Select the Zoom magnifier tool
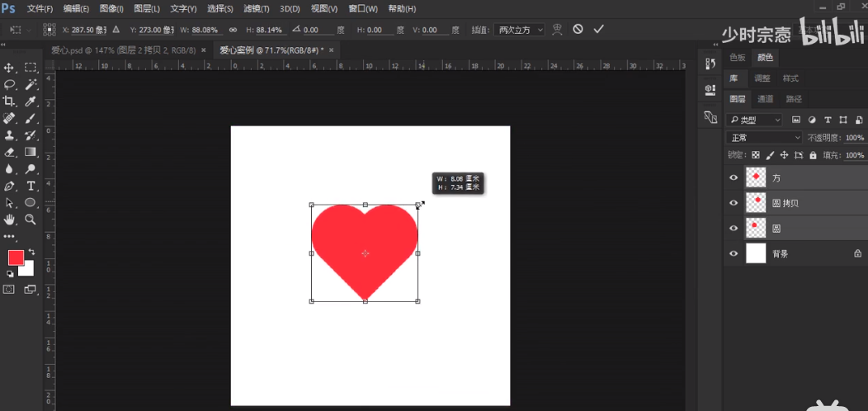This screenshot has width=868, height=411. click(31, 220)
